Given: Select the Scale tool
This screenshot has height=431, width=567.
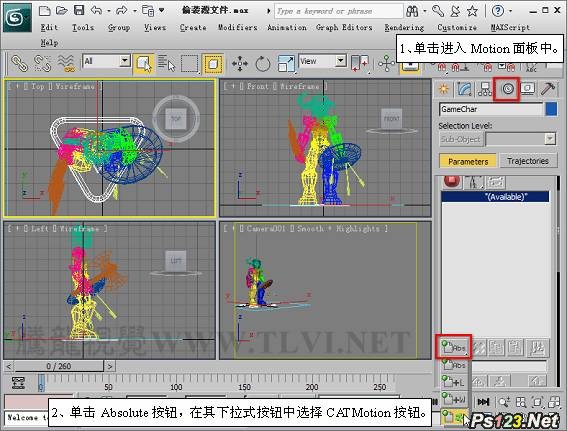Looking at the screenshot, I should click(286, 64).
